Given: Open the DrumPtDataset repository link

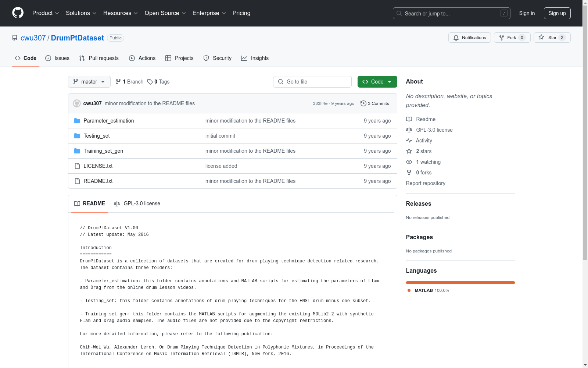Looking at the screenshot, I should click(78, 38).
